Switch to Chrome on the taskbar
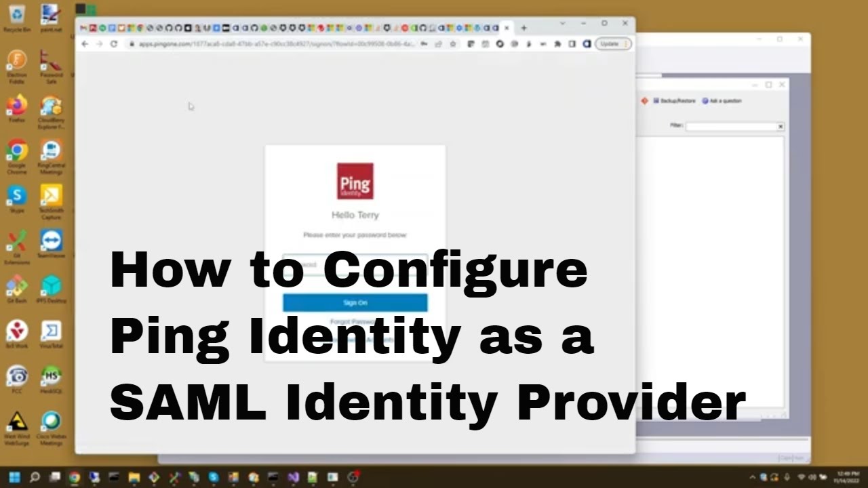Image resolution: width=868 pixels, height=488 pixels. tap(75, 477)
